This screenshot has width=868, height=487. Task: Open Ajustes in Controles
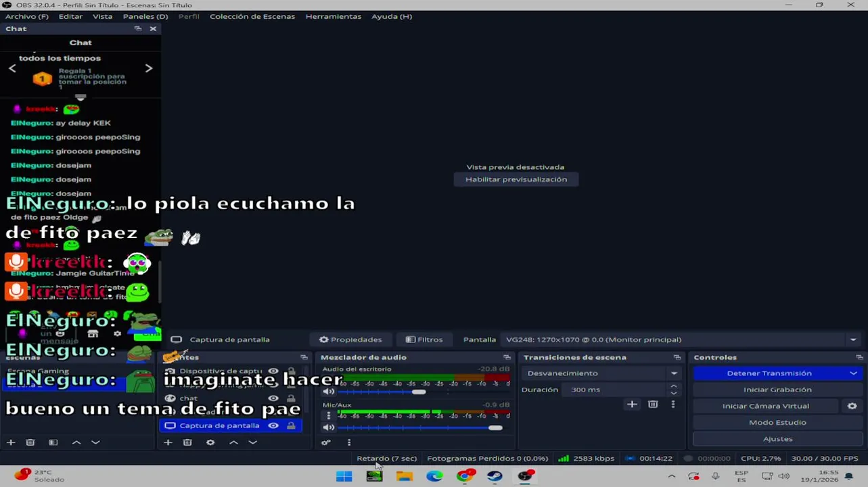777,439
